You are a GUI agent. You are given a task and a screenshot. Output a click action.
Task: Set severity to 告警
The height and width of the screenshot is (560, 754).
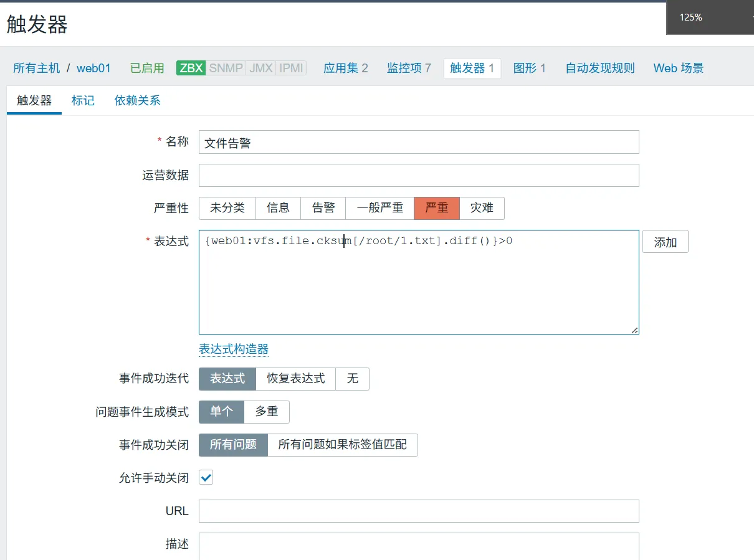(x=323, y=208)
